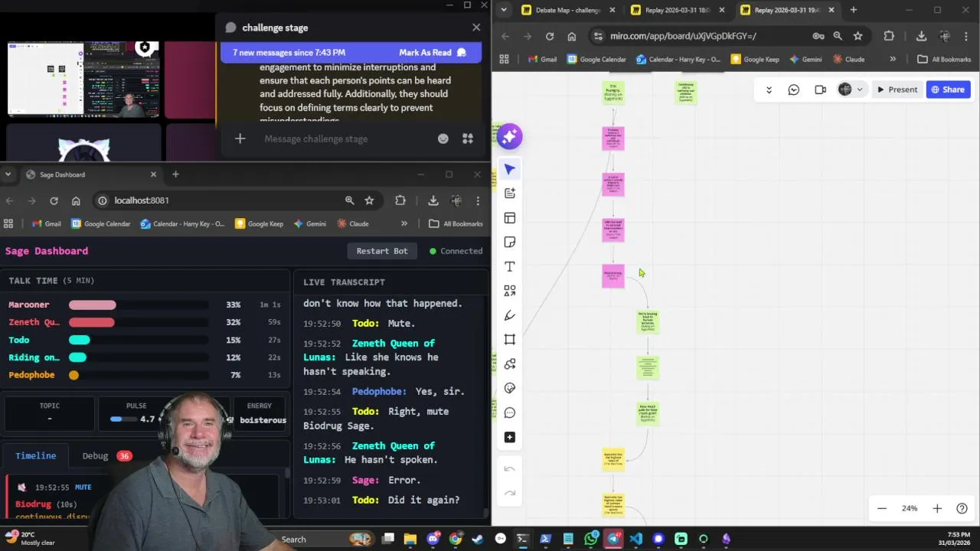The height and width of the screenshot is (551, 980).
Task: Reload the Sage Dashboard page
Action: pyautogui.click(x=54, y=201)
